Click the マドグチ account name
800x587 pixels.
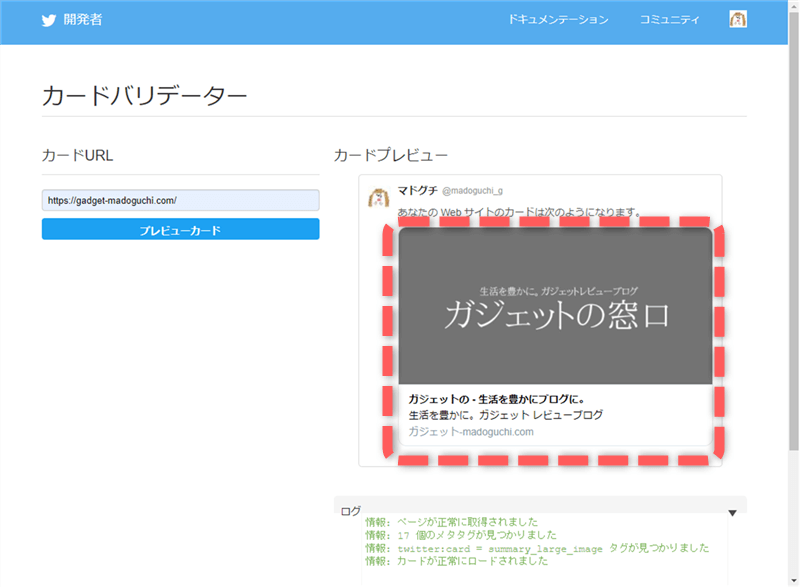point(417,190)
